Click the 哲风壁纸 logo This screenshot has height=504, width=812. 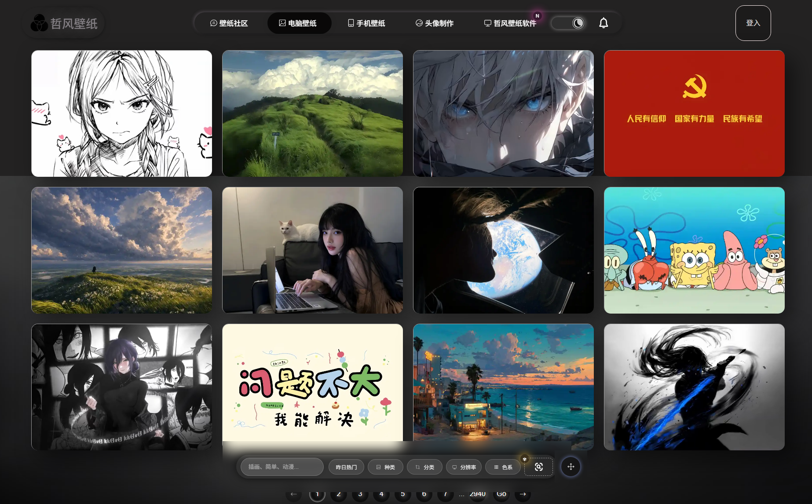64,23
